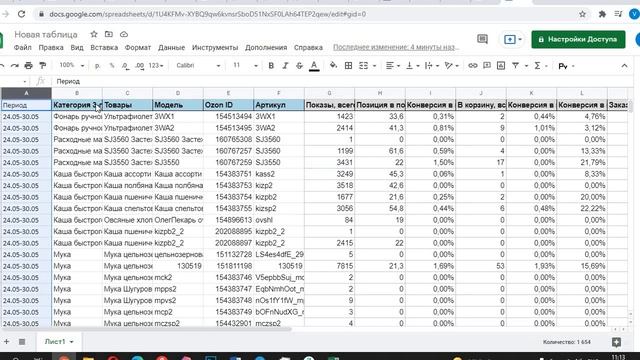
Task: Add a new sheet
Action: pos(7,342)
